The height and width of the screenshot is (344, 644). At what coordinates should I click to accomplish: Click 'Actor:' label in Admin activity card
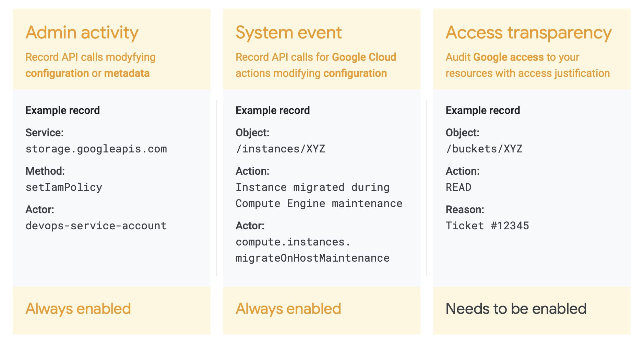(40, 209)
